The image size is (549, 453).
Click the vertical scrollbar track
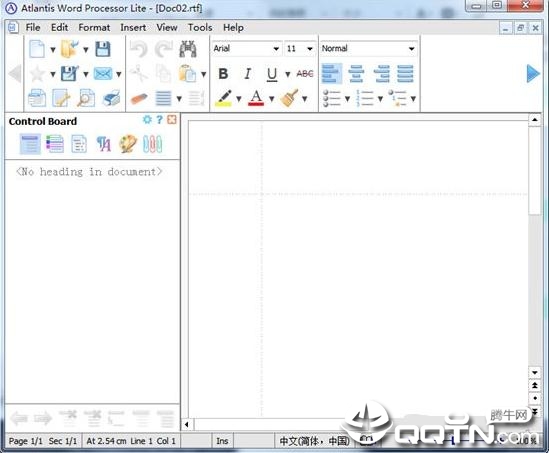pyautogui.click(x=535, y=291)
